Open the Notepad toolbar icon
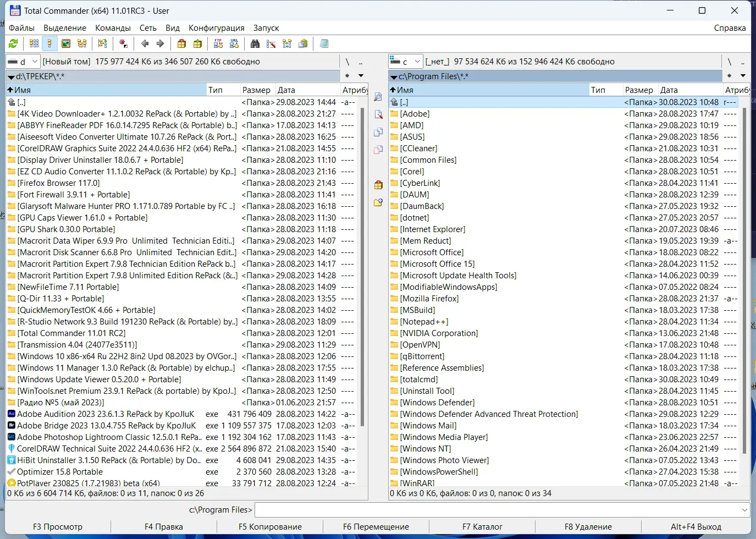The height and width of the screenshot is (539, 756). tap(324, 43)
